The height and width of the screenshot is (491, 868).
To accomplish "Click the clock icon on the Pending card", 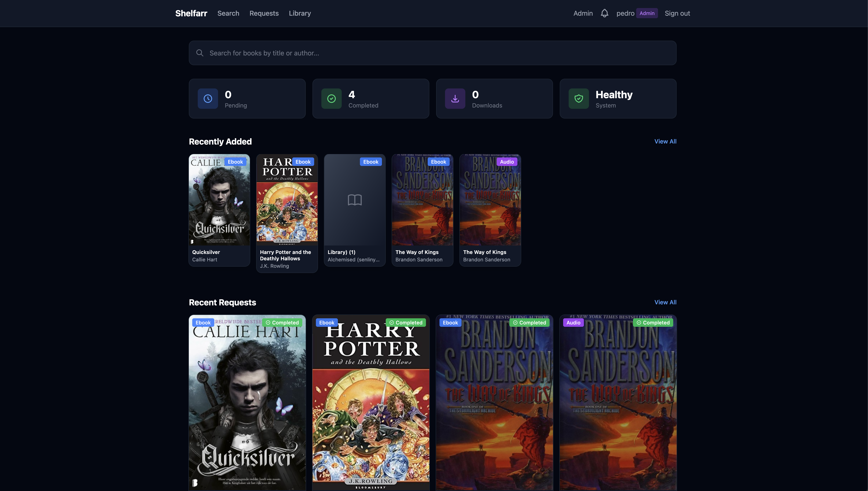I will tap(208, 98).
